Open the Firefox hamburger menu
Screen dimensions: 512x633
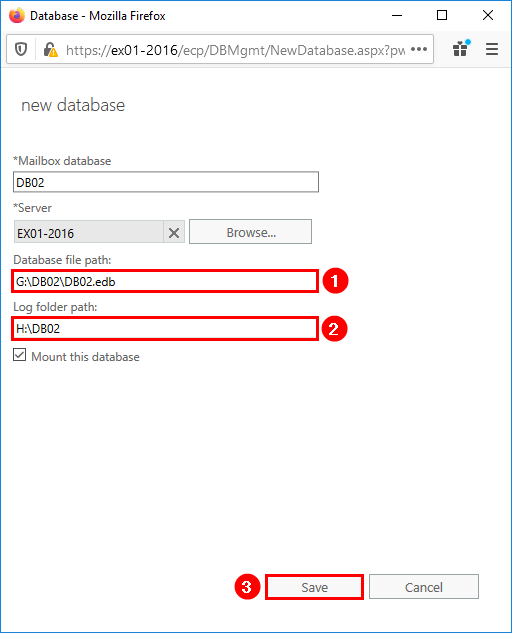tap(492, 49)
